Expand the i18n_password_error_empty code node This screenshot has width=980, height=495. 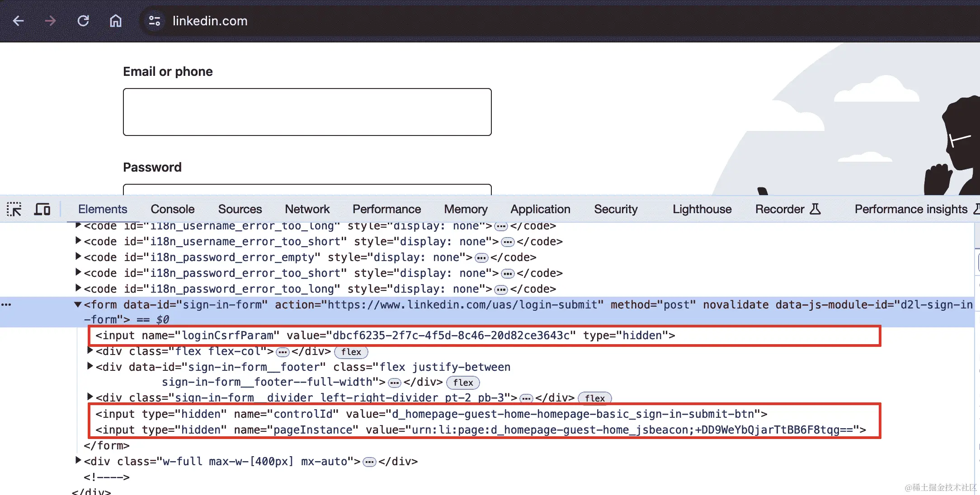pos(78,257)
